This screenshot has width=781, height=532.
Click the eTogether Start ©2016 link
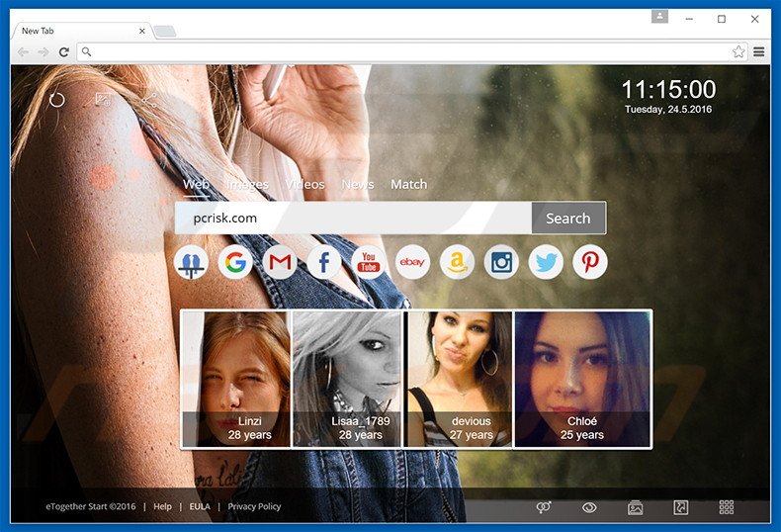(x=91, y=506)
